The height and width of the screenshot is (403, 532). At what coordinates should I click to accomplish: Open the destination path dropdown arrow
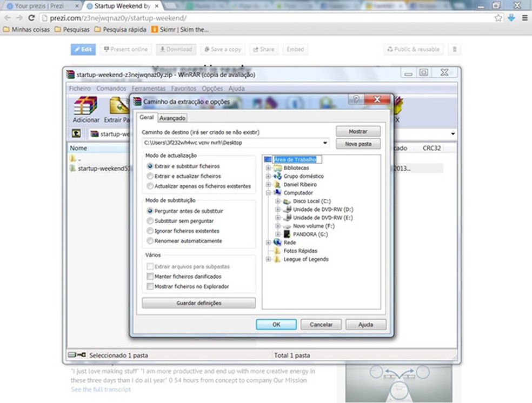click(325, 143)
